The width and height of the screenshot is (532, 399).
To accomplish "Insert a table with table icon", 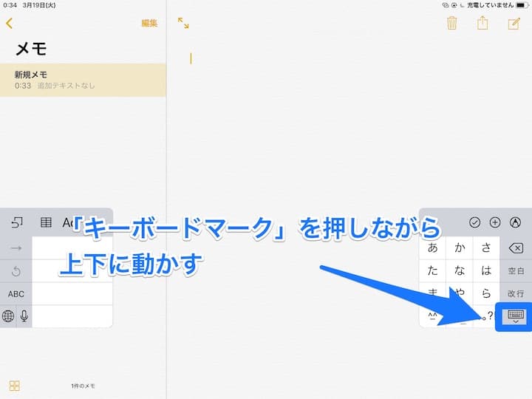I will (x=46, y=222).
